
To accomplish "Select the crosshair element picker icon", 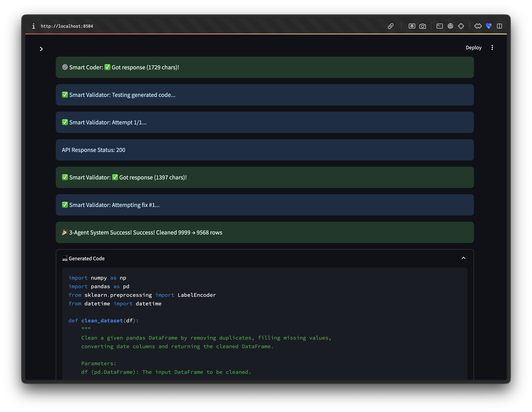I will pyautogui.click(x=461, y=26).
